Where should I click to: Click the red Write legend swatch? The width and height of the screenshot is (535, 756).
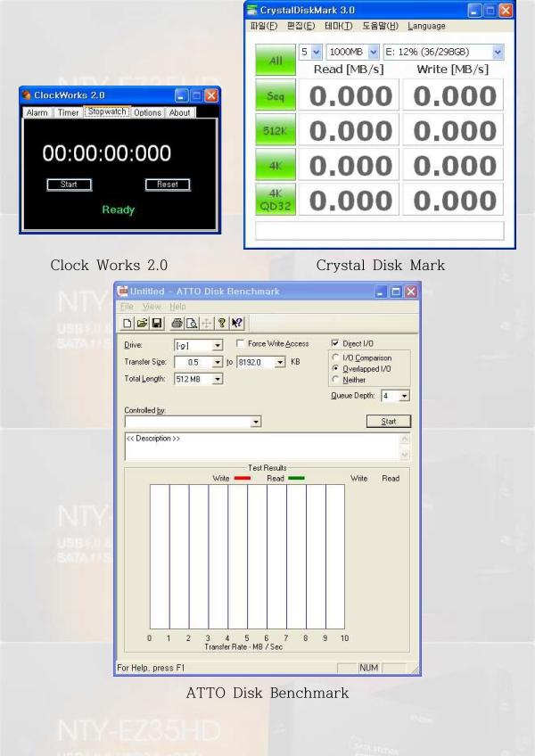point(243,478)
